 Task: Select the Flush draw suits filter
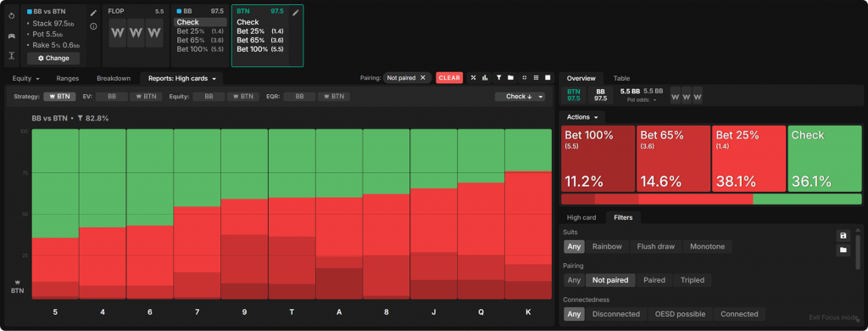click(655, 246)
